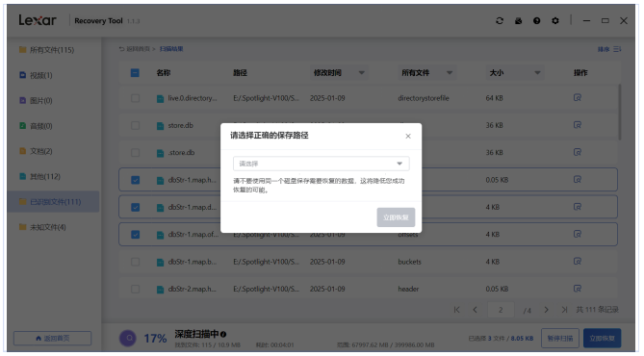Toggle the select-all header checkbox
The height and width of the screenshot is (356, 644).
(135, 73)
